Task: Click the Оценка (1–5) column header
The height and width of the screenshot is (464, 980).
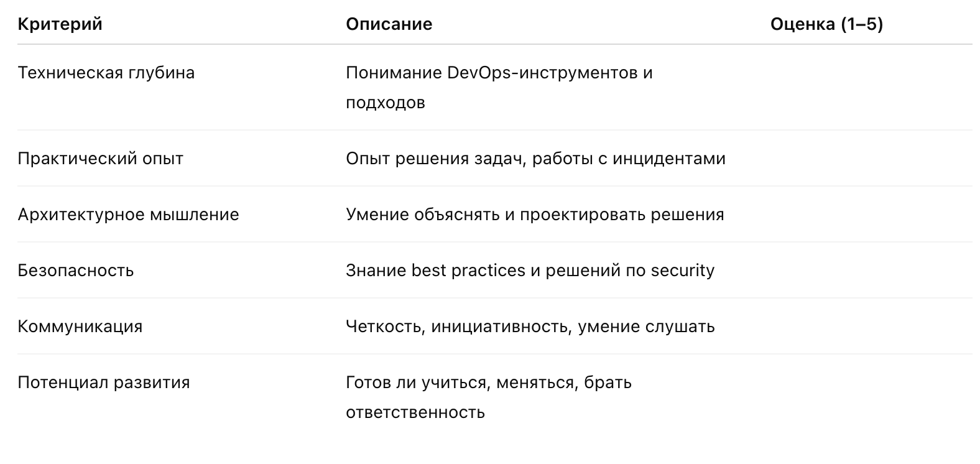Action: (826, 24)
